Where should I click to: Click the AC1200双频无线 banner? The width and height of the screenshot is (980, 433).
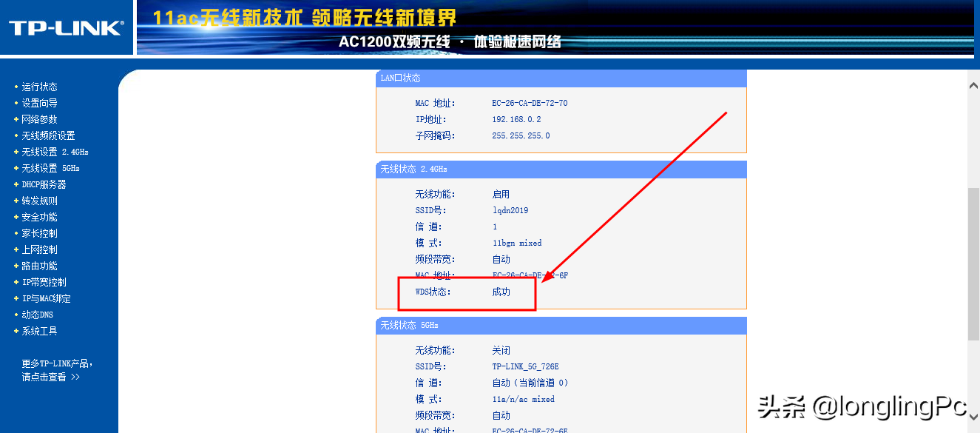[x=555, y=28]
